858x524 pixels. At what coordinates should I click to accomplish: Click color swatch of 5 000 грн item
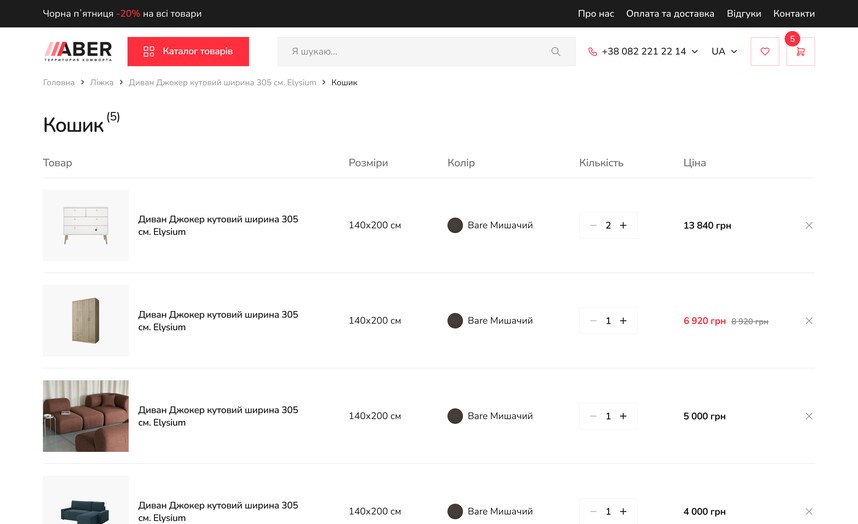(455, 416)
